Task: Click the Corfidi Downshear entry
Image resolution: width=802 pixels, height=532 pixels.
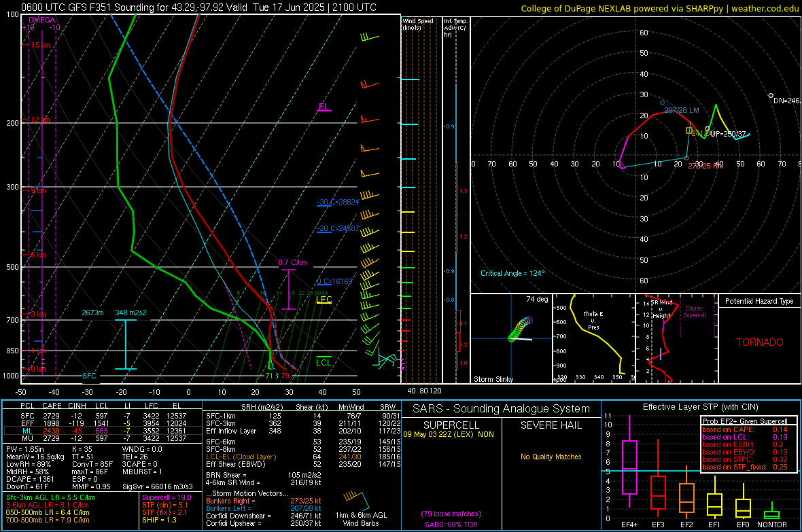Action: coord(264,516)
